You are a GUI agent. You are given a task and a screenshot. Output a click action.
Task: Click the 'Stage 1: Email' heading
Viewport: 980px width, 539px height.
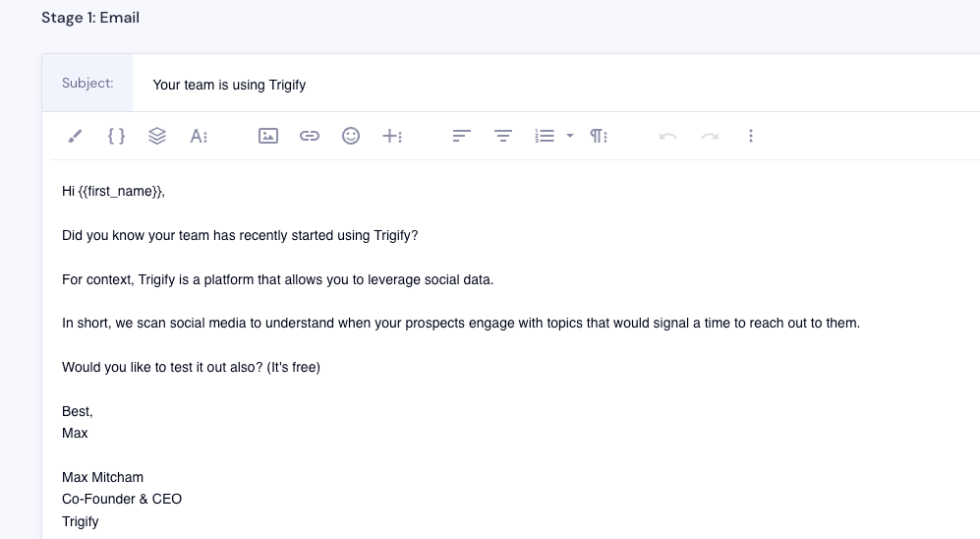(90, 18)
